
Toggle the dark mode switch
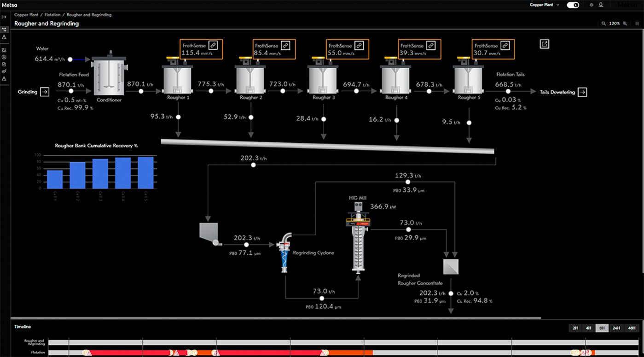click(573, 5)
